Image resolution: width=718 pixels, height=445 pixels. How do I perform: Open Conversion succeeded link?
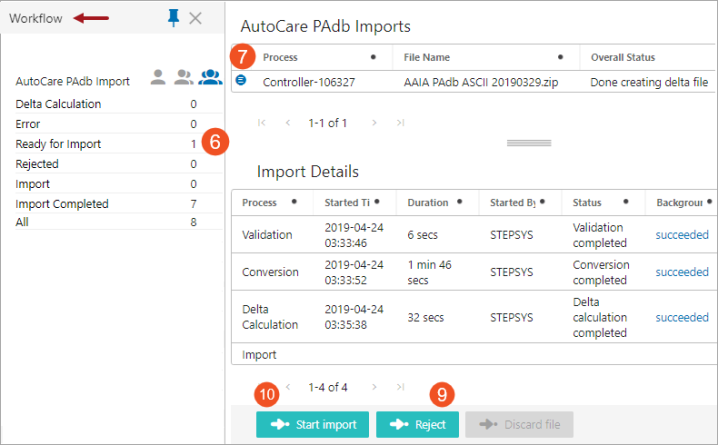coord(682,272)
